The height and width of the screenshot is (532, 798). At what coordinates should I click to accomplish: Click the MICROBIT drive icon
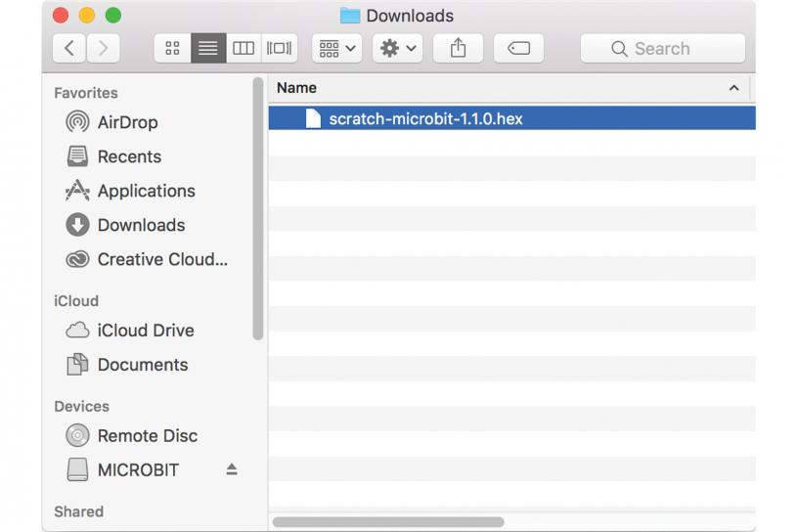(77, 469)
